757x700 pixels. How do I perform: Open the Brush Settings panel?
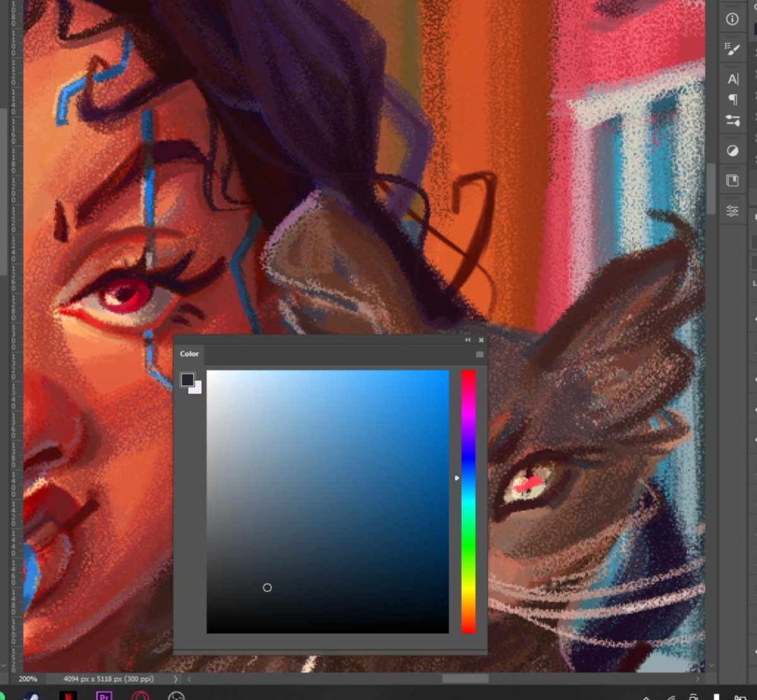(x=732, y=49)
